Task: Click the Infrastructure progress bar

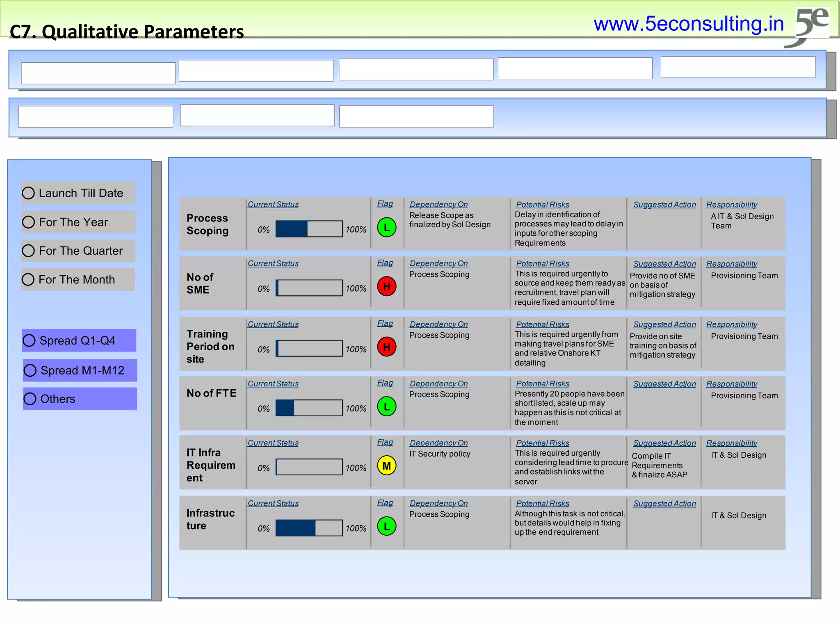Action: tap(309, 528)
